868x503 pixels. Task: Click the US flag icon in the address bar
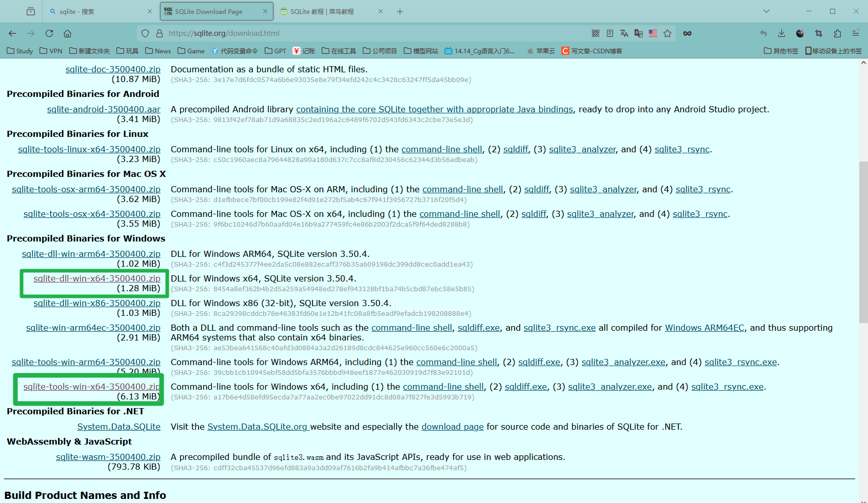[653, 33]
